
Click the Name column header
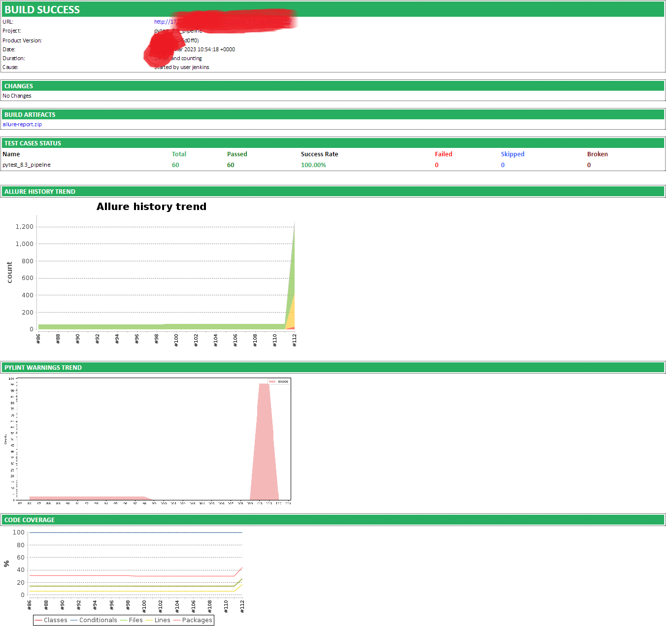tap(11, 154)
